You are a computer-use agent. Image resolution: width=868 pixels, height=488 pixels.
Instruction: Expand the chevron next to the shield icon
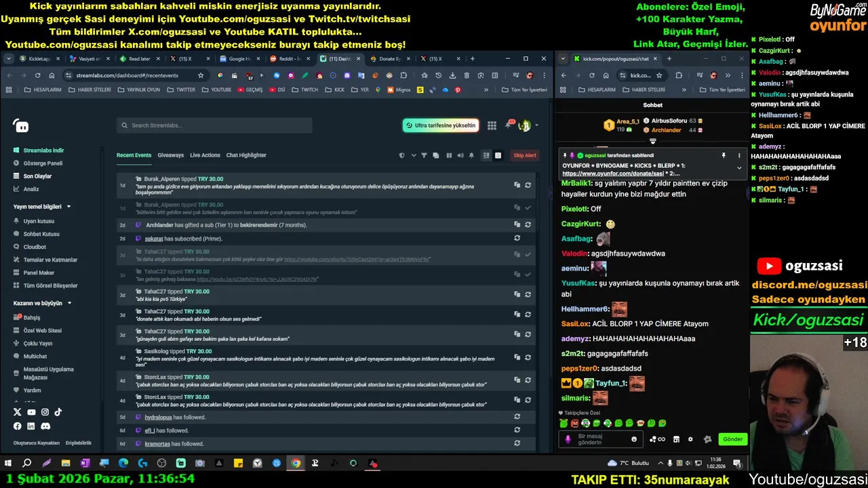click(413, 155)
